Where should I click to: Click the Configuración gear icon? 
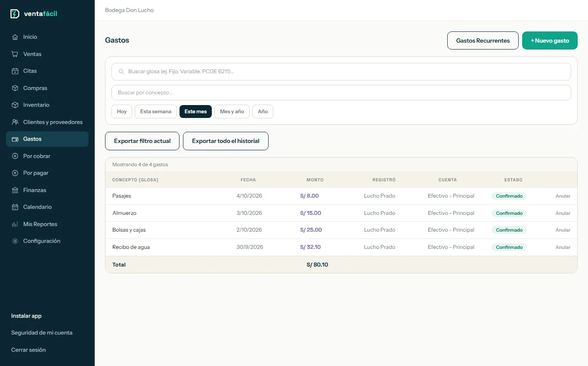(x=15, y=241)
